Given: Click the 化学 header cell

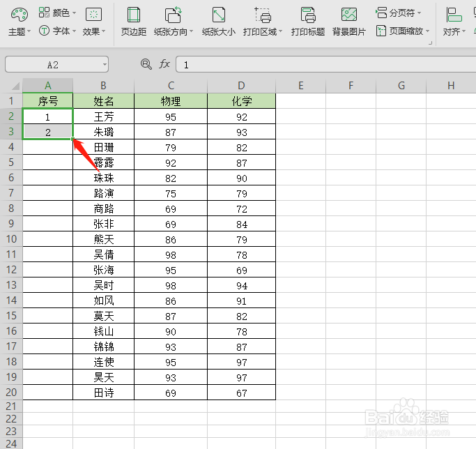Looking at the screenshot, I should tap(241, 101).
